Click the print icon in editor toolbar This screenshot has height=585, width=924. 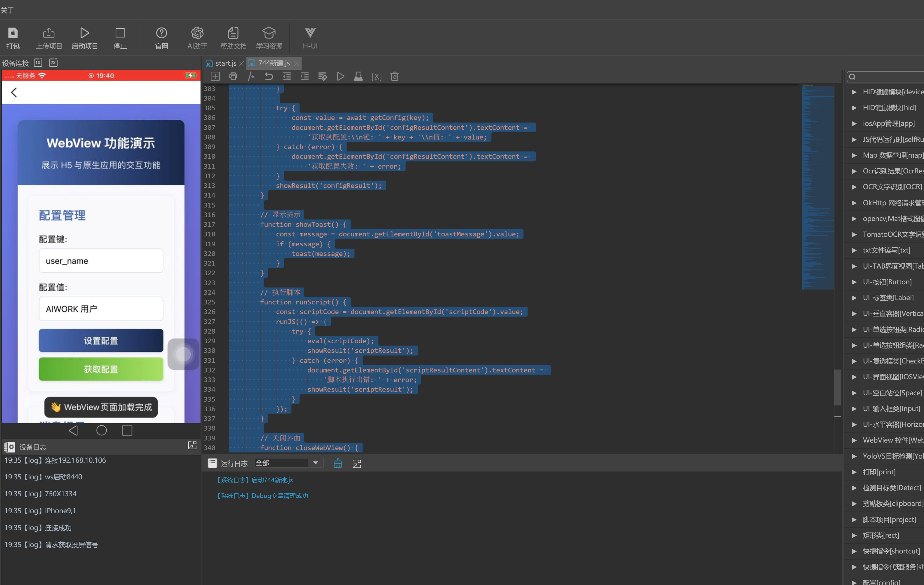pyautogui.click(x=233, y=76)
